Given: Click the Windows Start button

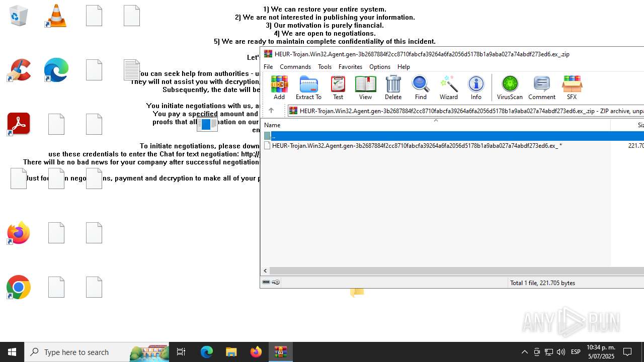Looking at the screenshot, I should (x=12, y=352).
